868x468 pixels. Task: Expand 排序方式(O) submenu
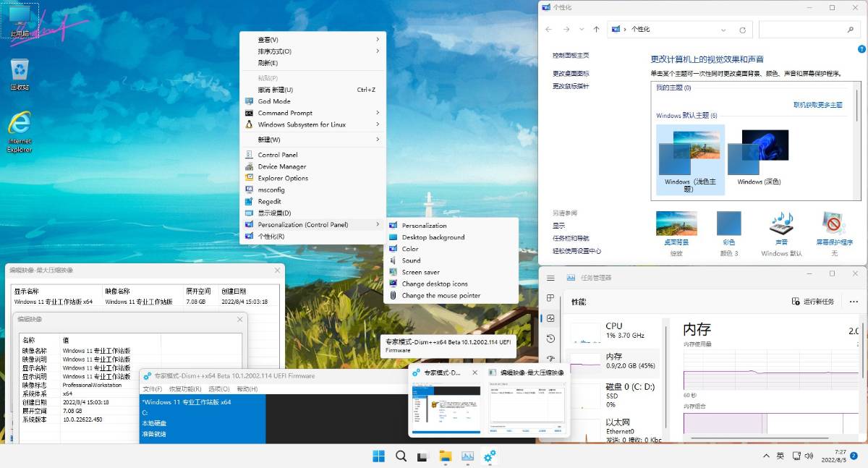click(x=312, y=51)
